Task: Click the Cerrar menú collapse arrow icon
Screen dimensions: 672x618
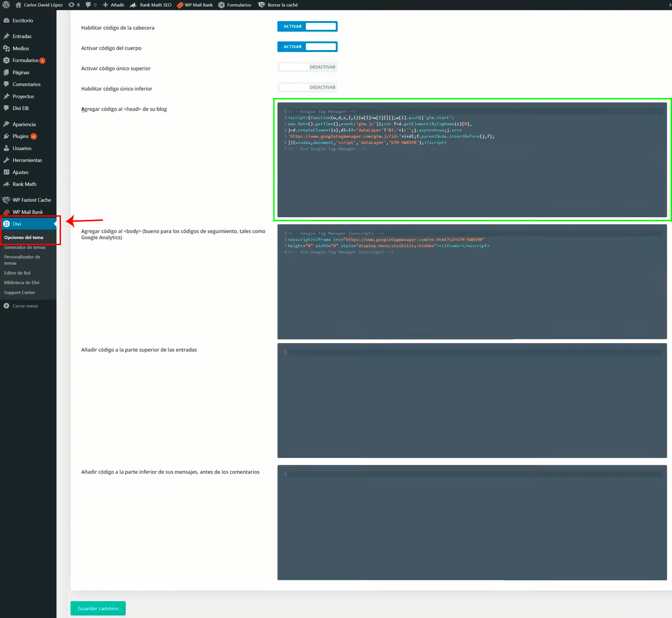Action: [6, 306]
